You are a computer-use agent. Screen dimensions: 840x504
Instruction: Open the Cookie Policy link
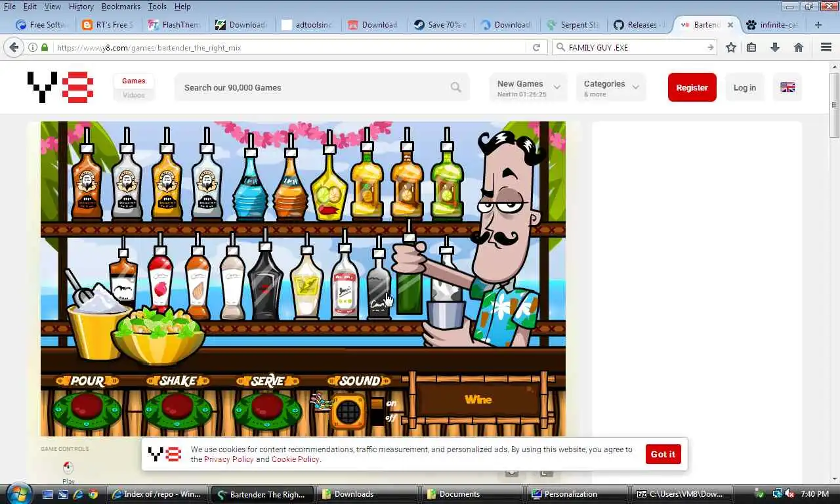tap(295, 459)
